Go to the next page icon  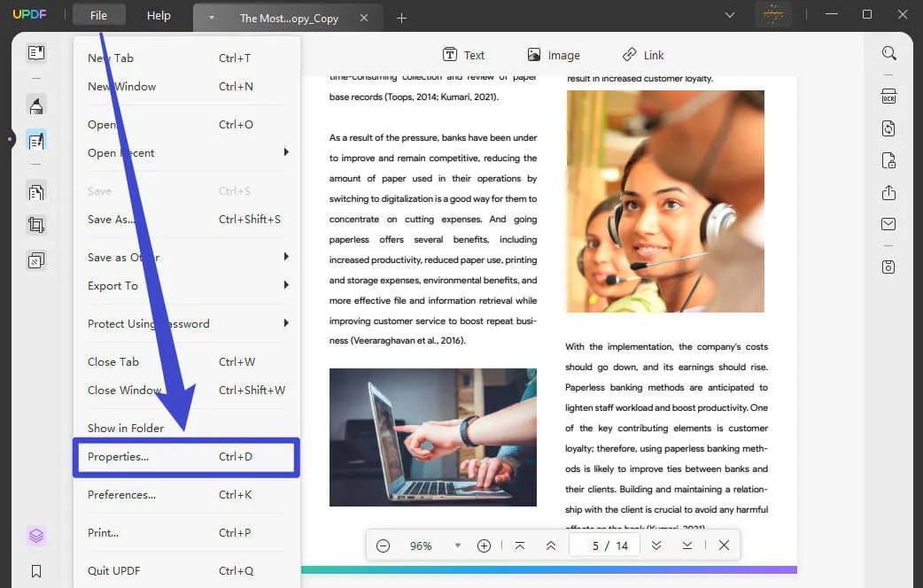tap(656, 546)
